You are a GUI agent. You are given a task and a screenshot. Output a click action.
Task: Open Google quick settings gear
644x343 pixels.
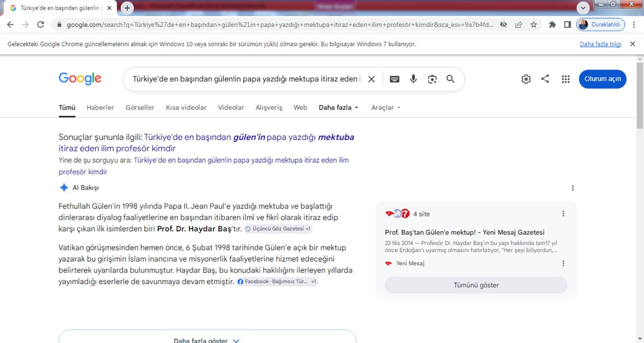coord(526,79)
